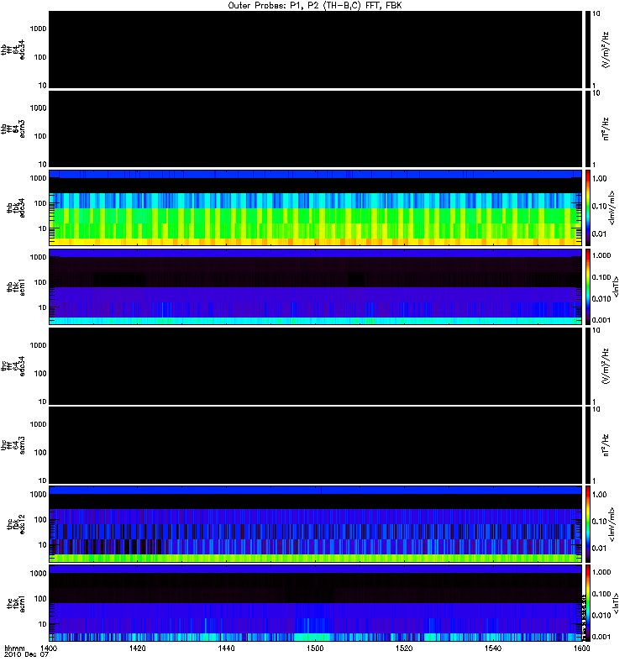The height and width of the screenshot is (672, 630).
Task: Click the rainbow color bar beside thc fbk edc12
Action: pyautogui.click(x=588, y=523)
